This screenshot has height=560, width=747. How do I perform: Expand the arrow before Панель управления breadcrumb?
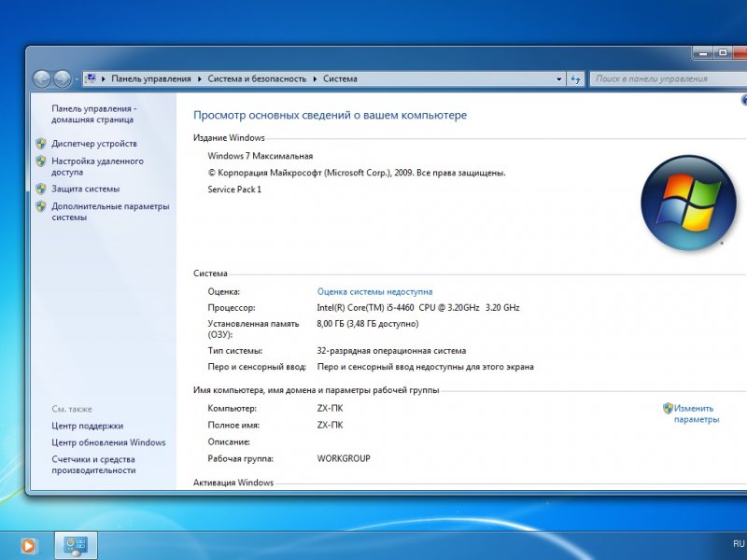pos(104,79)
